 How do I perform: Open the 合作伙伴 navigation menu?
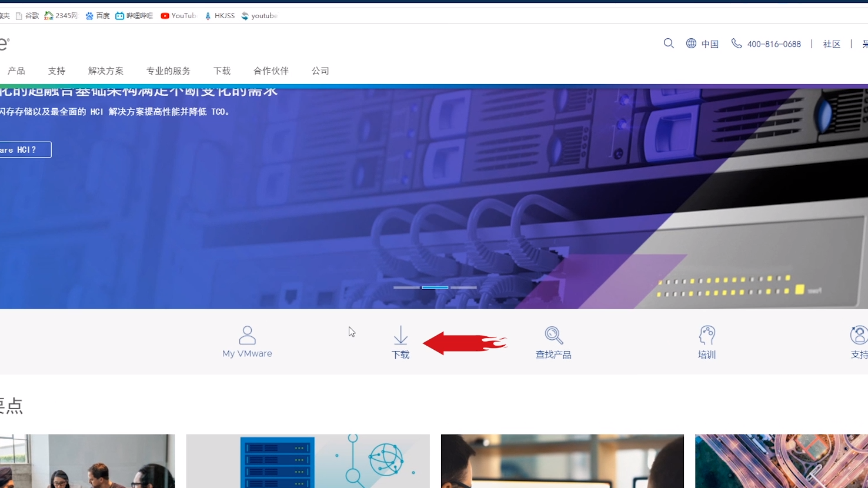pos(271,71)
